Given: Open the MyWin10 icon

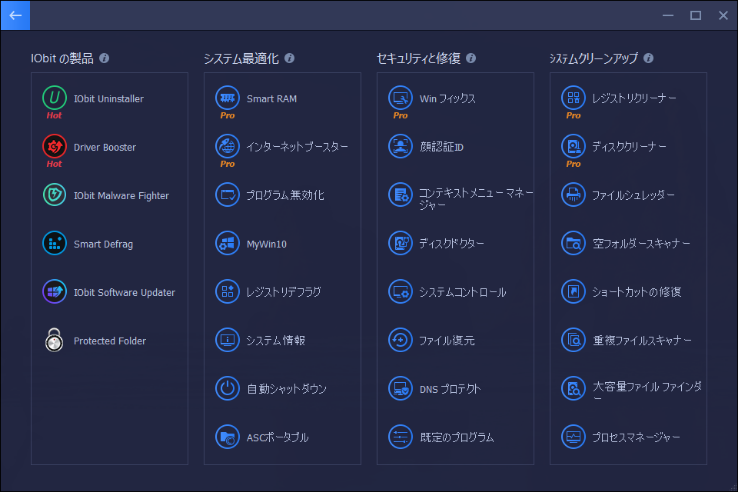Looking at the screenshot, I should [227, 243].
